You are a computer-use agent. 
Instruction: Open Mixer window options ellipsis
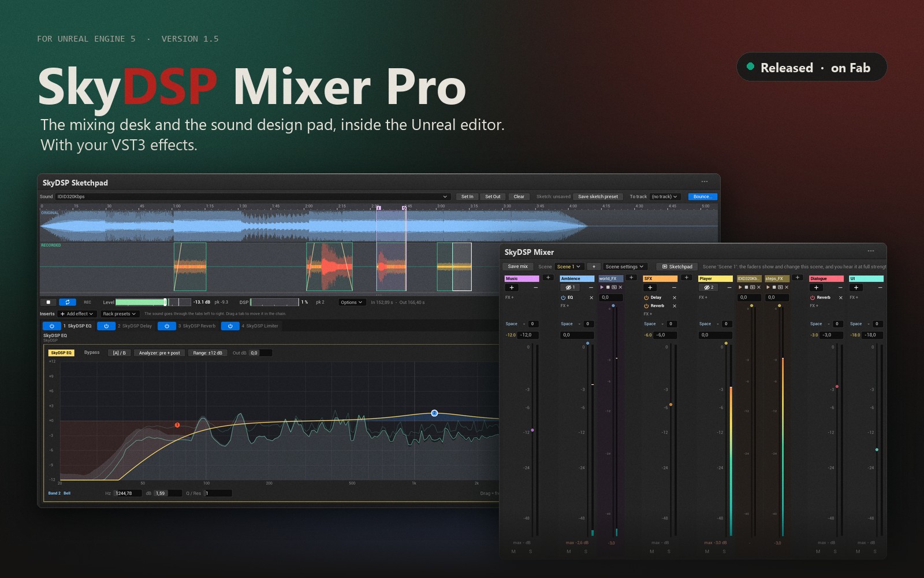point(871,251)
